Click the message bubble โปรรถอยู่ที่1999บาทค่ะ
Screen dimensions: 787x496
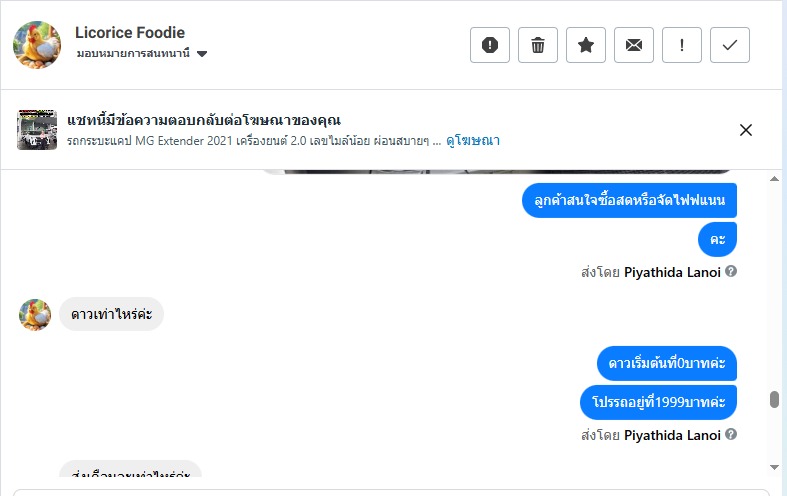(658, 402)
